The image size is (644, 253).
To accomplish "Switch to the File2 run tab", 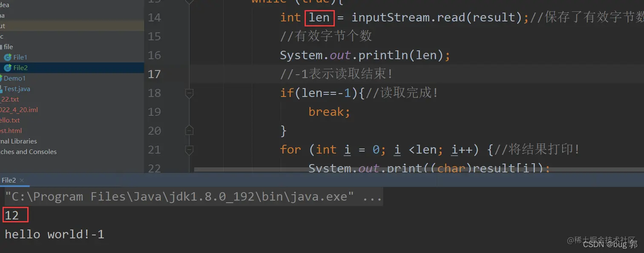I will tap(9, 180).
